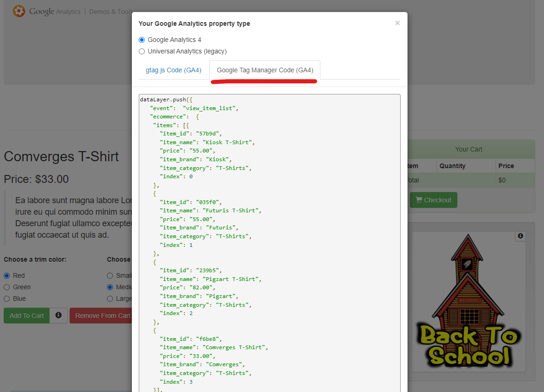This screenshot has height=392, width=544.
Task: Select the Medium size radio option
Action: [x=110, y=287]
